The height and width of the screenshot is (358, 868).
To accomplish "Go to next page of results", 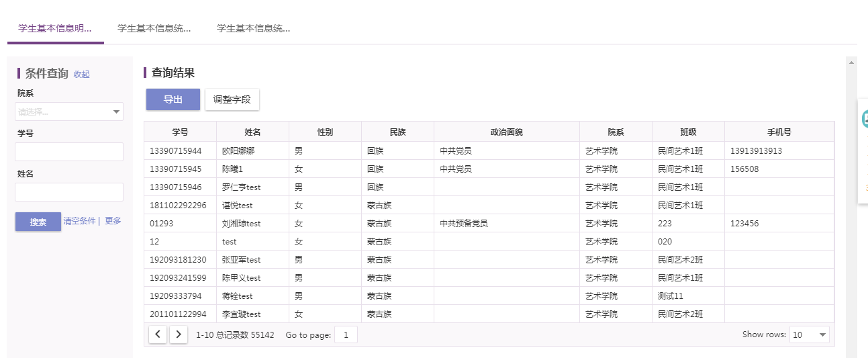I will pos(179,334).
